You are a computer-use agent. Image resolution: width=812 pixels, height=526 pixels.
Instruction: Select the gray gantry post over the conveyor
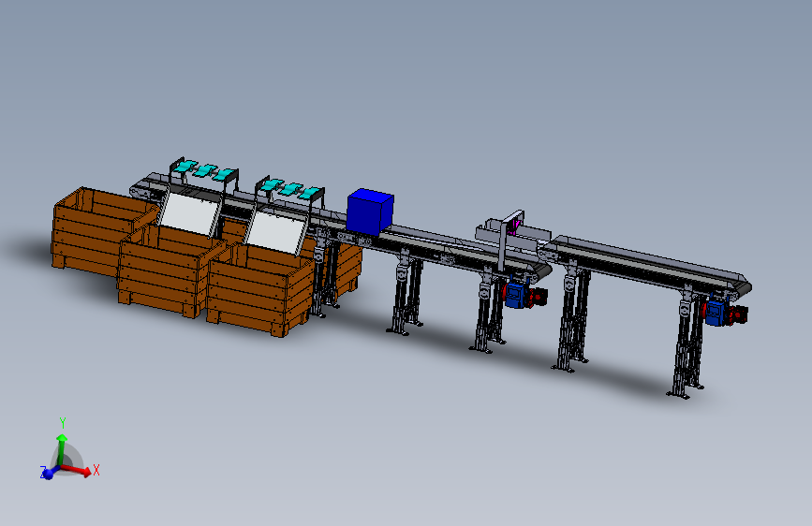502,246
